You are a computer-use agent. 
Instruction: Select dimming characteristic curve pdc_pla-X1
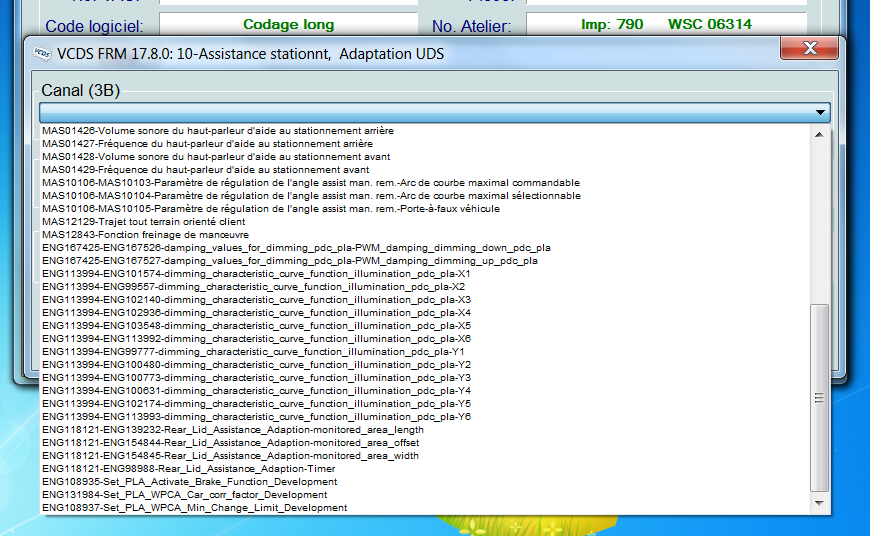point(255,274)
